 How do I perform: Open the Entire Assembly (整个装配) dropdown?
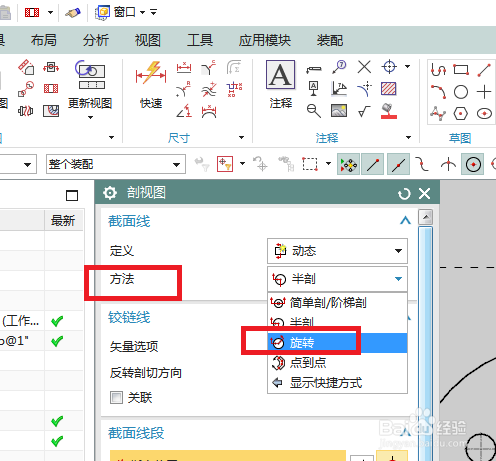point(116,164)
